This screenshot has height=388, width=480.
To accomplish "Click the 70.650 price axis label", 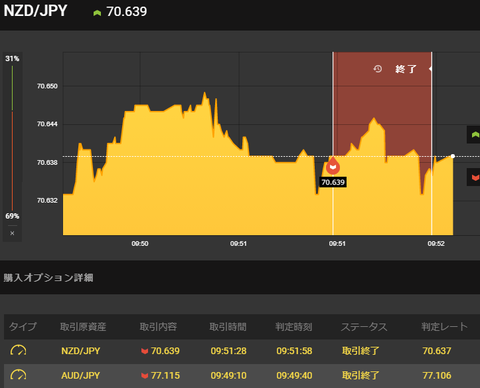I will pyautogui.click(x=47, y=86).
